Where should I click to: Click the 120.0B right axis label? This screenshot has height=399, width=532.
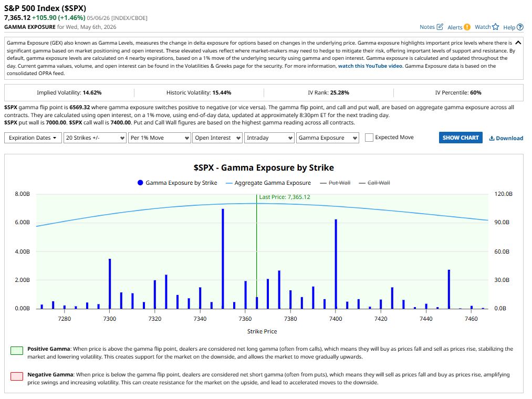(x=503, y=194)
